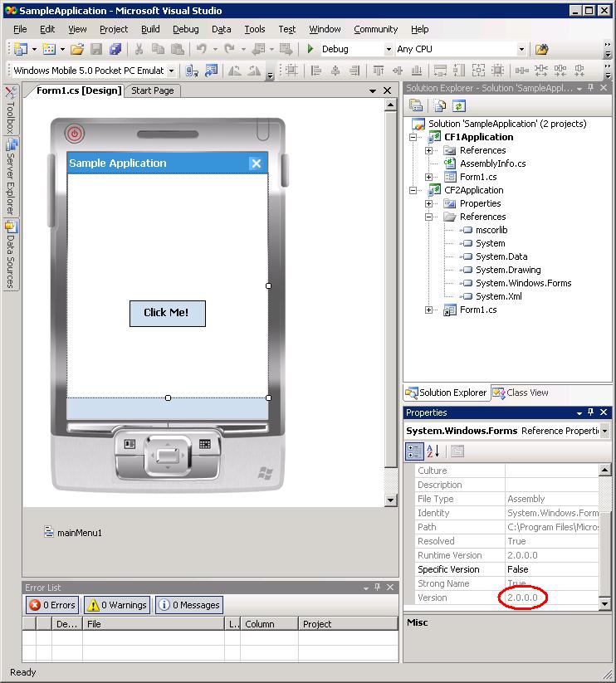
Task: Click the Cut scissors icon
Action: 139,49
